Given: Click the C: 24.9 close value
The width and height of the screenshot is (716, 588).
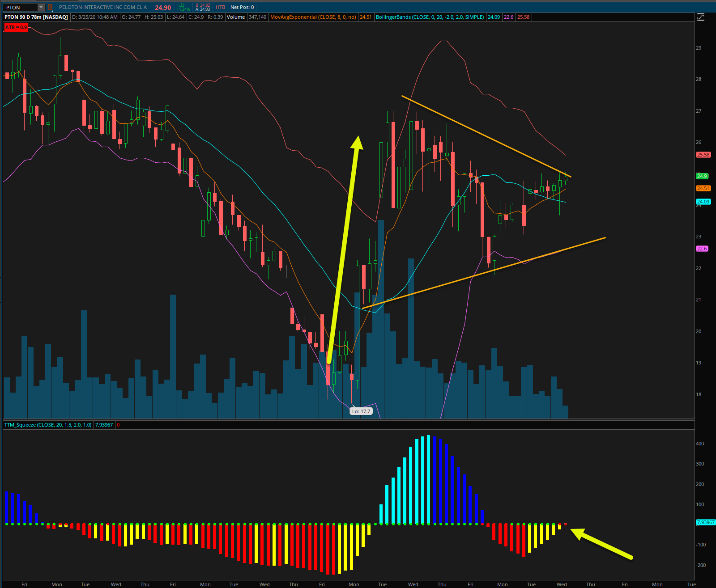Looking at the screenshot, I should tap(196, 17).
